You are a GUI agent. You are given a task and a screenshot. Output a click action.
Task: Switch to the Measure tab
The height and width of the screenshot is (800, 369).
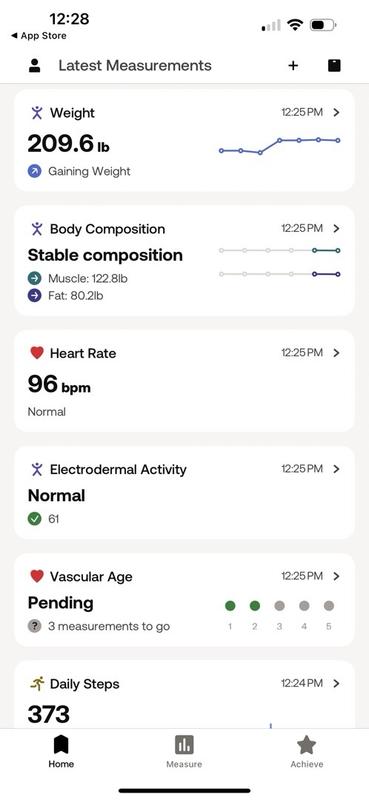tap(184, 752)
